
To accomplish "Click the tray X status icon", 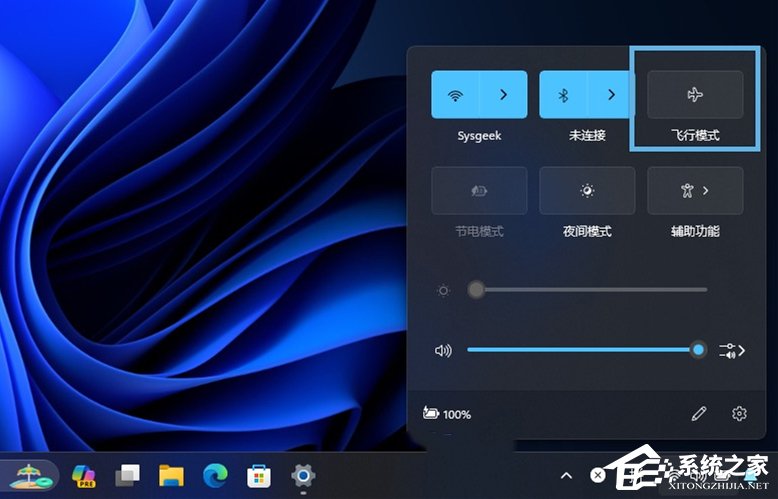I will pos(598,476).
